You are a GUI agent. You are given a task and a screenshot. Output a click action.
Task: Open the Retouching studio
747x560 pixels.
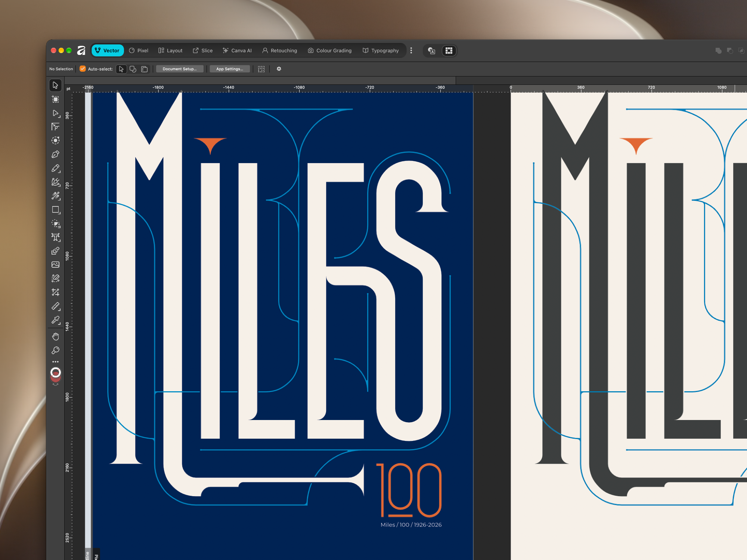(x=280, y=50)
